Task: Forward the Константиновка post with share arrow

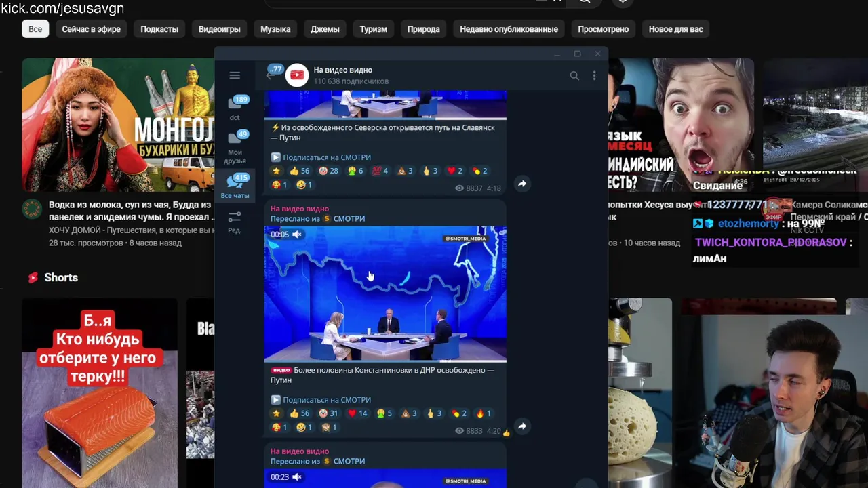Action: [522, 426]
